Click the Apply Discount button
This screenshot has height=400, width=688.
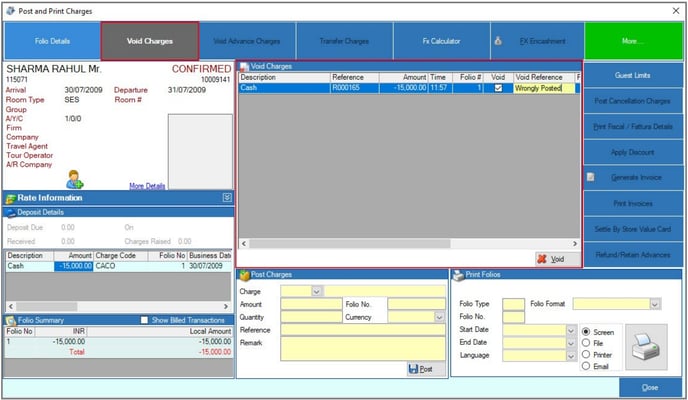tap(633, 151)
